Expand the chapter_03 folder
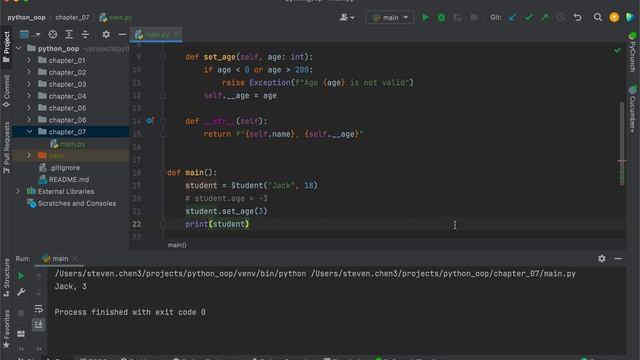 click(x=29, y=84)
